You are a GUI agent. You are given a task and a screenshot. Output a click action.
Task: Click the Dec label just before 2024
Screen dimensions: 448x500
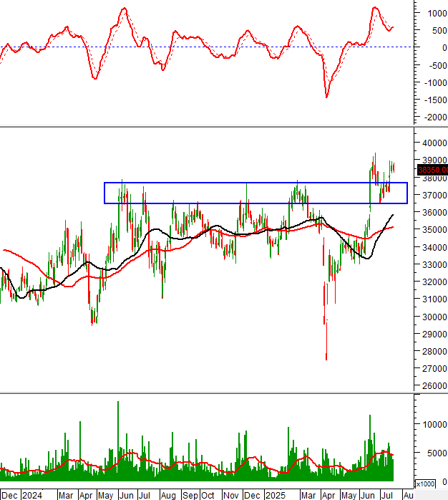9,496
